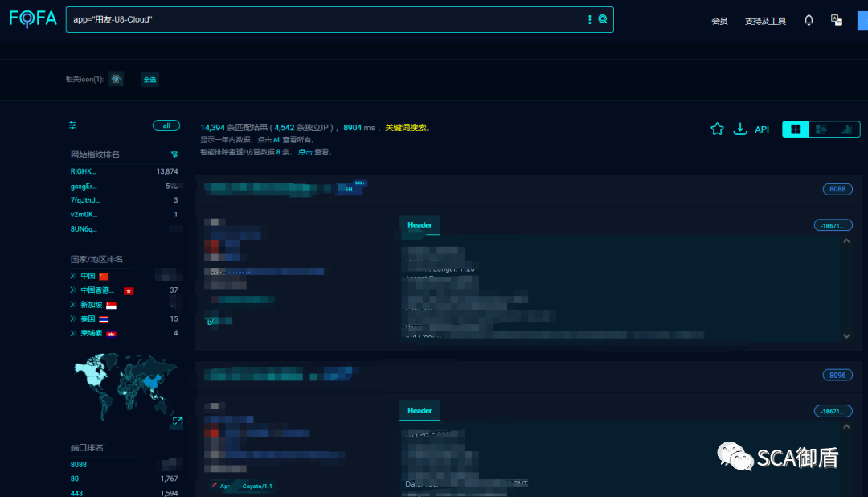Filter by port 80 in ranking
Image resolution: width=868 pixels, height=497 pixels.
(x=74, y=479)
